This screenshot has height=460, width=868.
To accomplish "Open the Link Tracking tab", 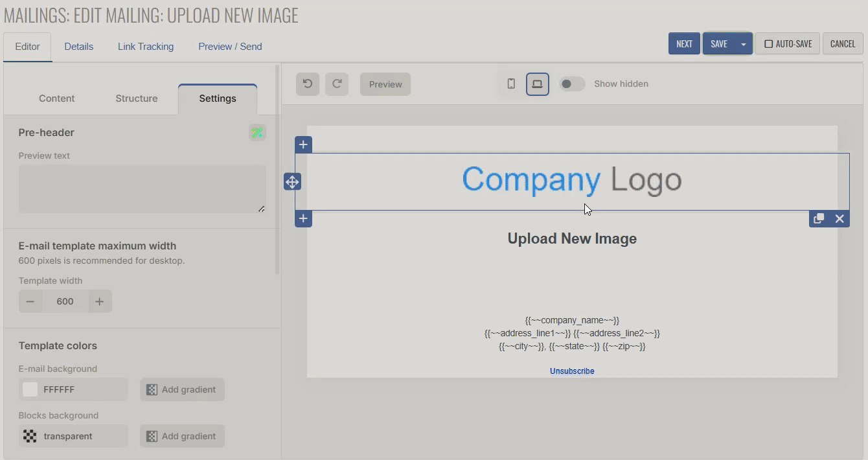I will [x=146, y=47].
